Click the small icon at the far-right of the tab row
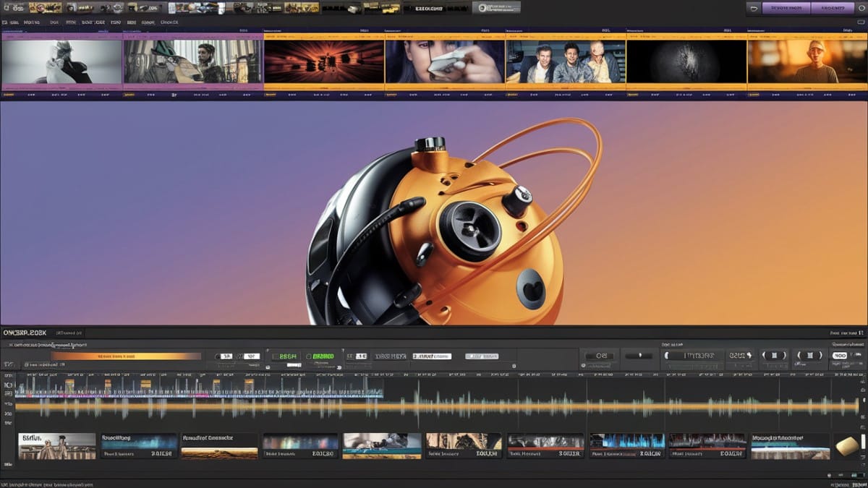868x488 pixels. click(x=861, y=22)
